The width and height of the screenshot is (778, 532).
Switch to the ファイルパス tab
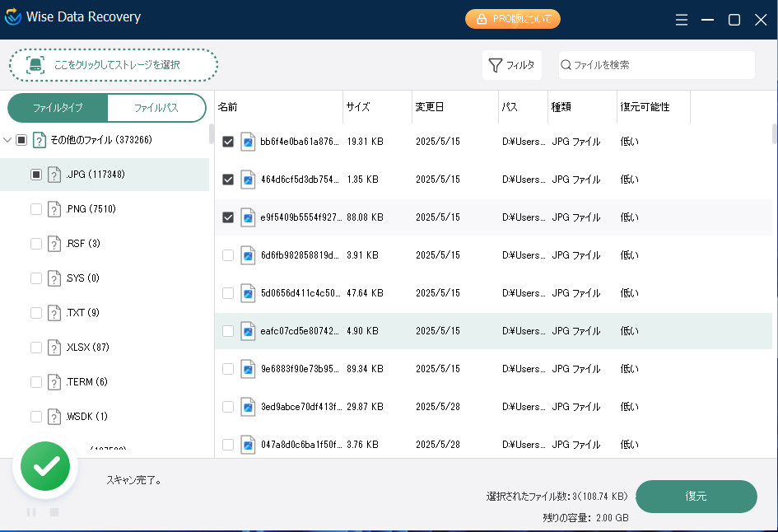coord(156,108)
